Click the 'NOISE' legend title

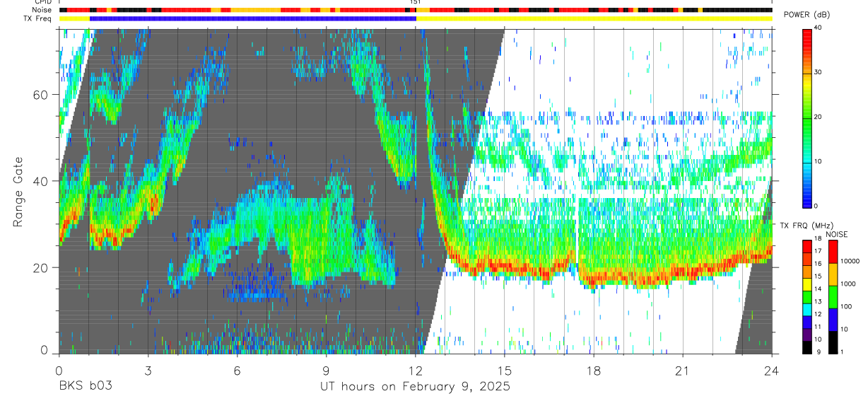coord(837,234)
